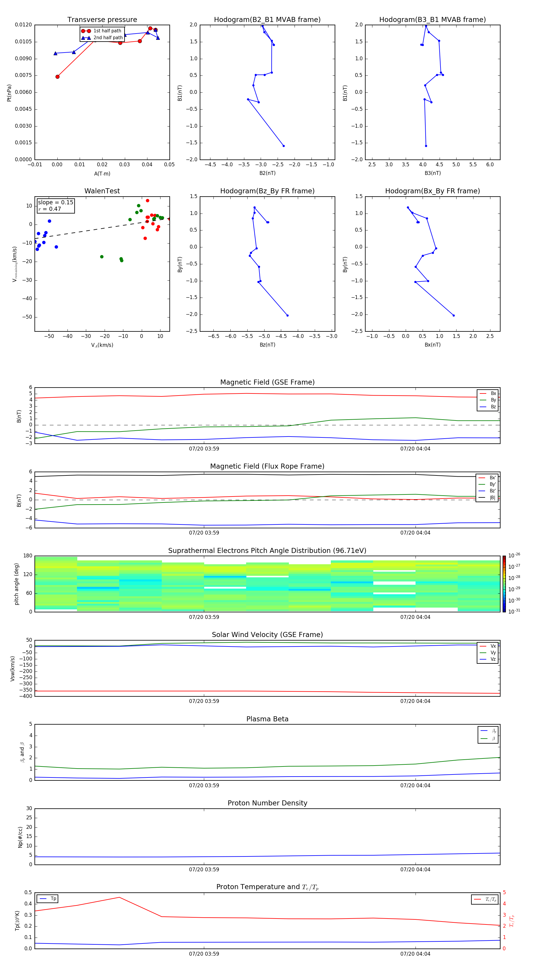This screenshot has width=535, height=980.
Task: Click '07/20 04:04' tick under proton temperature plot
Action: coord(416,954)
